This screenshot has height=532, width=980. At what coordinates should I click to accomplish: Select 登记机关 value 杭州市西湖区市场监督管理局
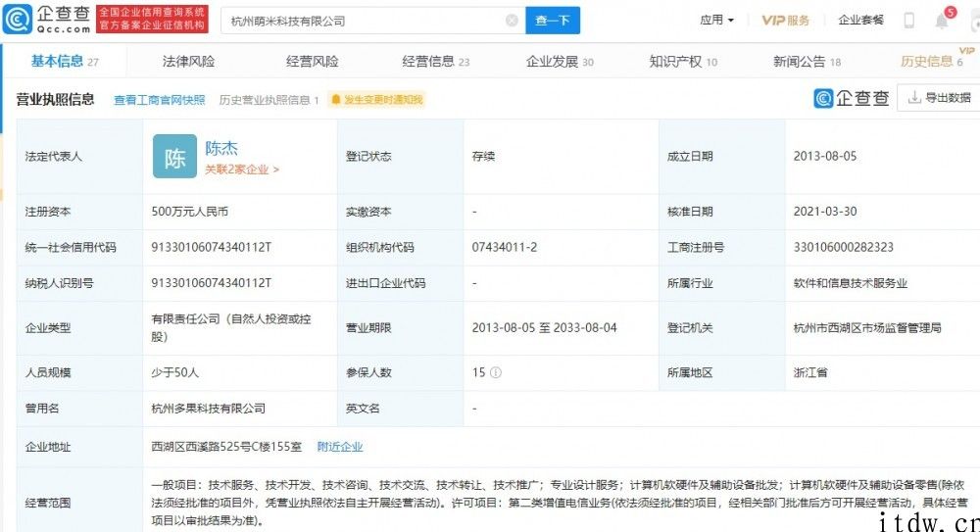coord(867,327)
